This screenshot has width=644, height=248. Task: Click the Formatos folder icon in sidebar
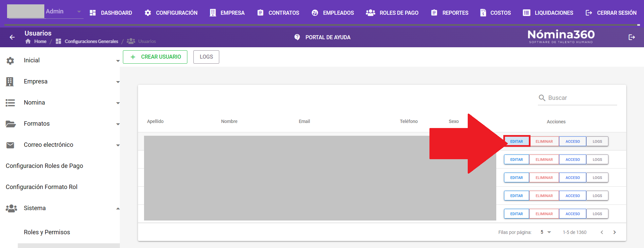(x=11, y=124)
